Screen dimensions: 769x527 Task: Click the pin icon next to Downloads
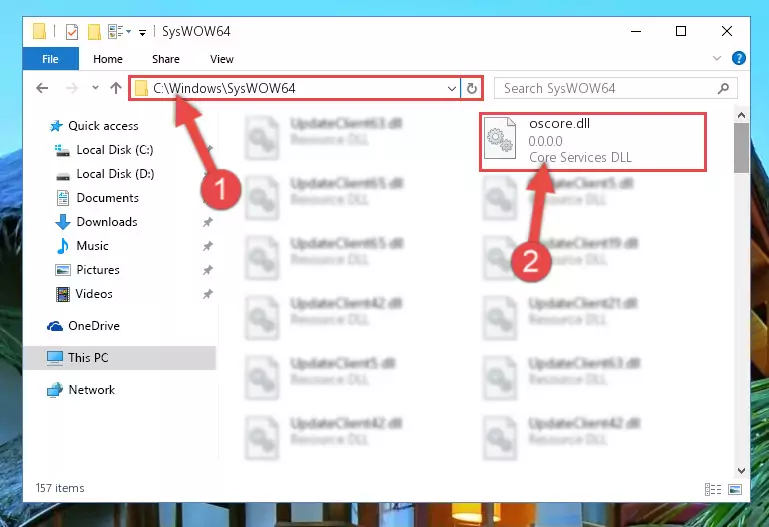click(x=208, y=222)
